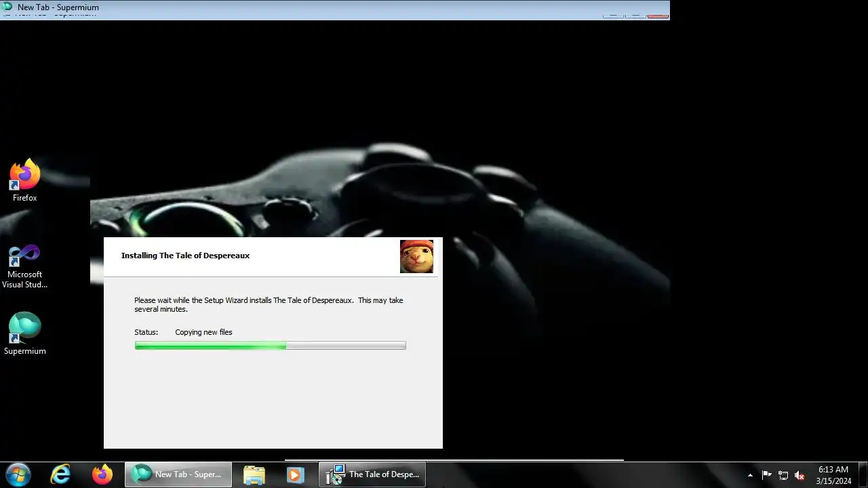The width and height of the screenshot is (868, 488).
Task: Click the muted volume tray icon
Action: pyautogui.click(x=800, y=475)
